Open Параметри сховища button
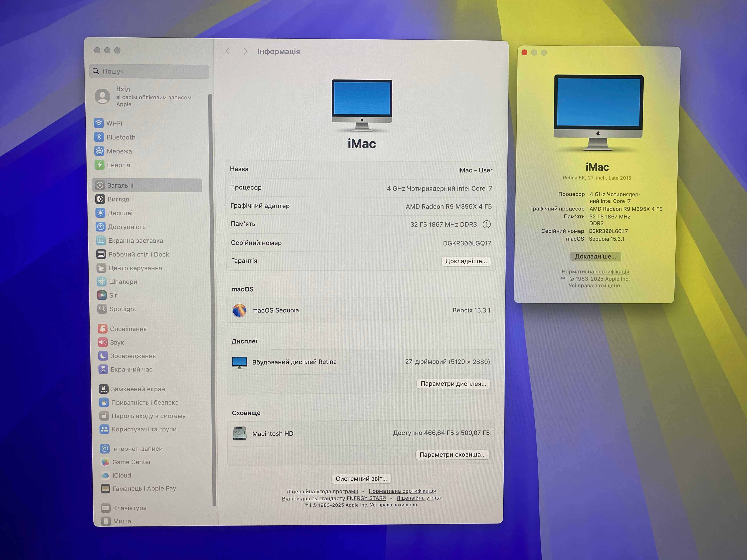This screenshot has width=747, height=560. pos(452,455)
